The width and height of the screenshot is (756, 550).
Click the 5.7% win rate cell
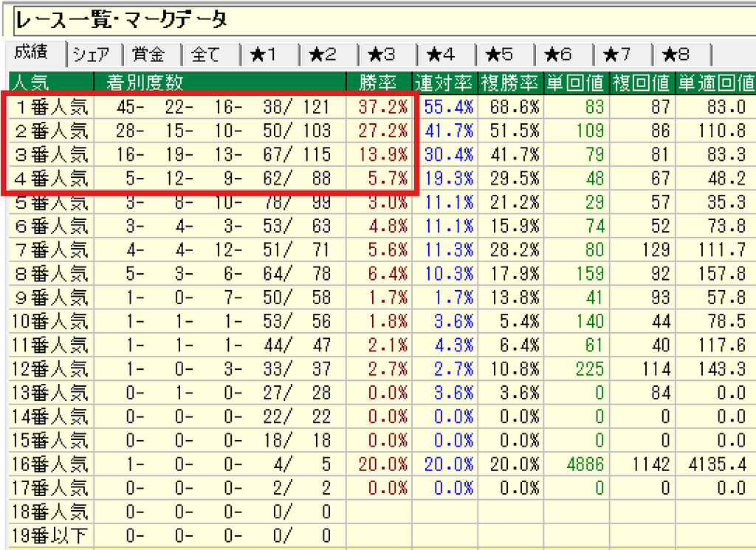[379, 179]
